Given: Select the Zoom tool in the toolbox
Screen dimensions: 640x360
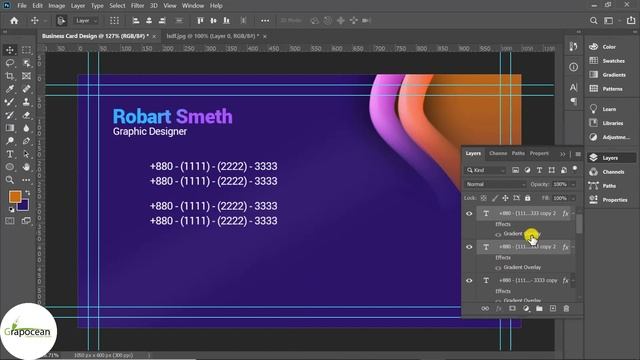Looking at the screenshot, I should 10,180.
